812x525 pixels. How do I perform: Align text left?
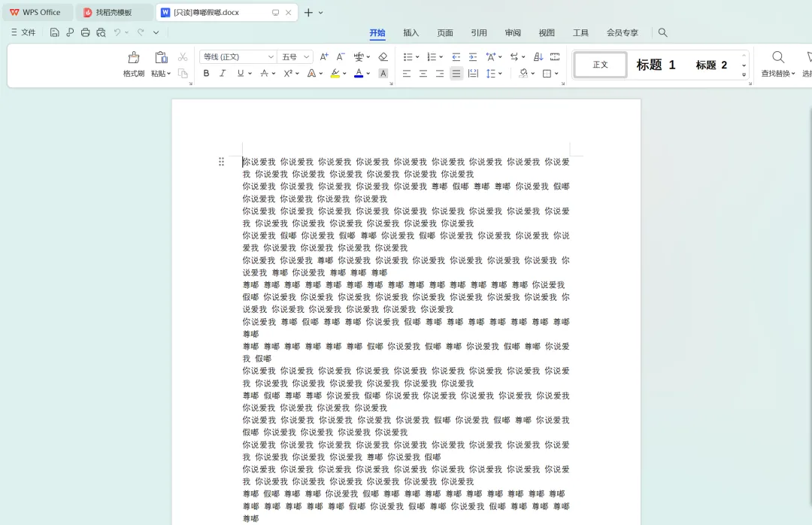(407, 74)
